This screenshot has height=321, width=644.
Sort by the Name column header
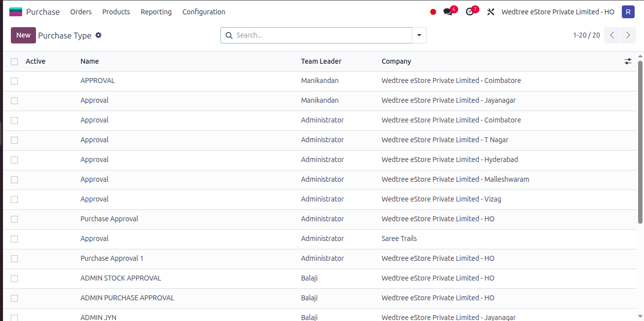pos(89,61)
